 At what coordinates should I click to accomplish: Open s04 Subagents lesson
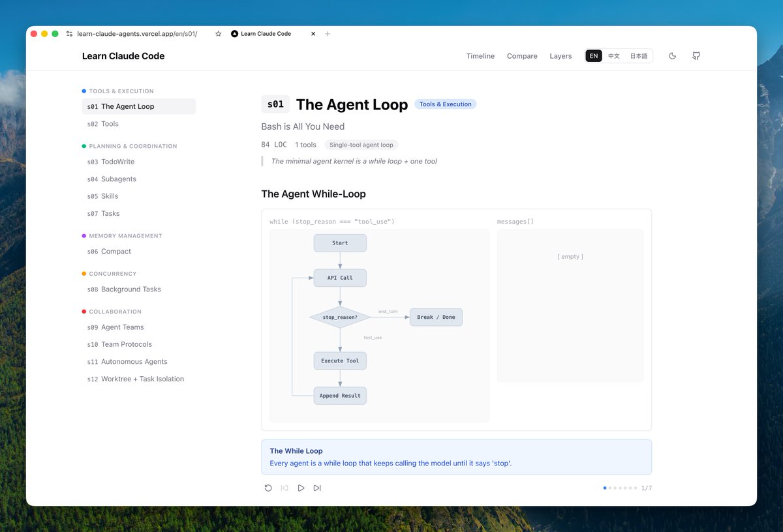click(x=139, y=179)
